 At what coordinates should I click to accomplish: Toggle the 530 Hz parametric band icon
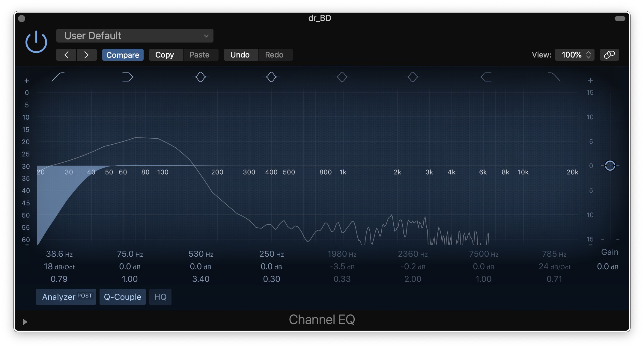coord(200,77)
